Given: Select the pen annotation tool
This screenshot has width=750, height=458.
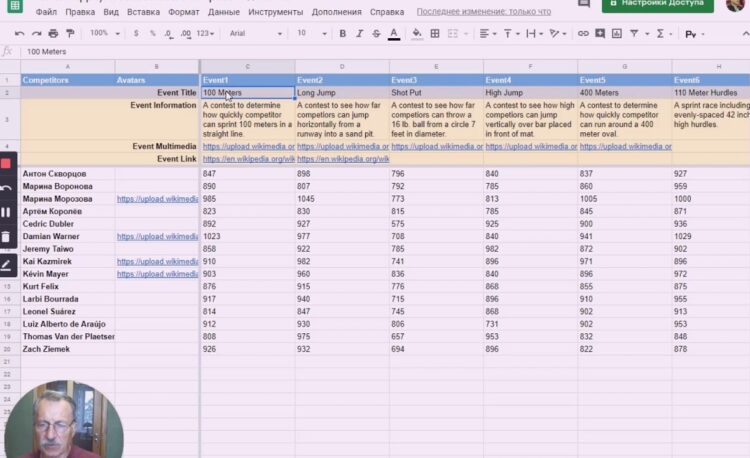Looking at the screenshot, I should coord(6,265).
